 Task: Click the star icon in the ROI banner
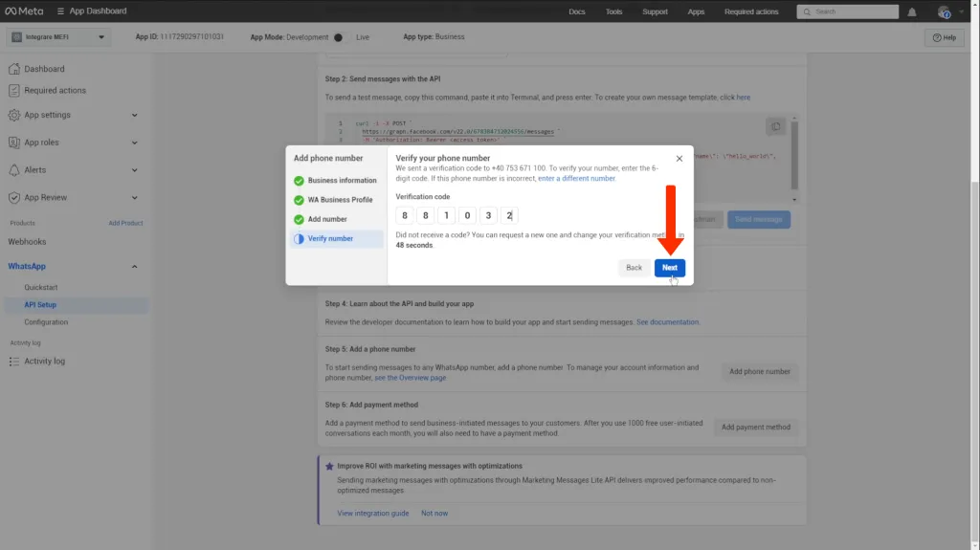(329, 466)
